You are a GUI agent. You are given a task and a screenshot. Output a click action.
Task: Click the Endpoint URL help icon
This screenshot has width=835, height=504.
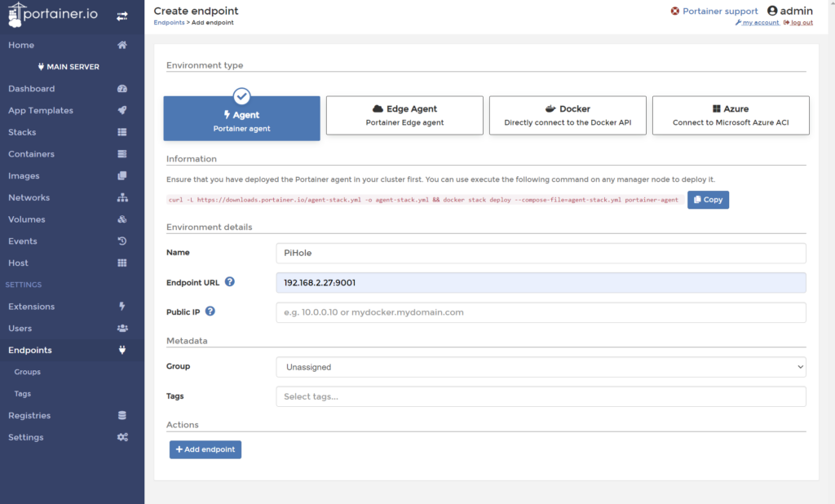(229, 282)
